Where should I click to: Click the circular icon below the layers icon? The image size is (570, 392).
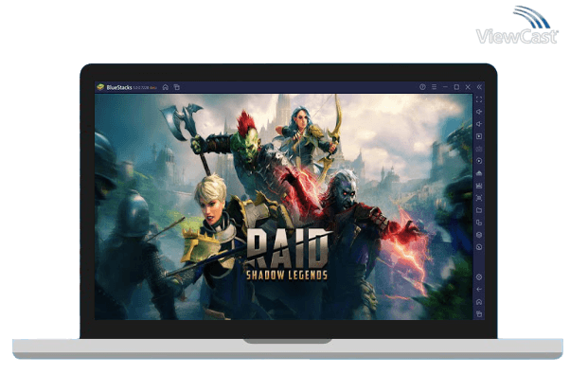point(479,247)
